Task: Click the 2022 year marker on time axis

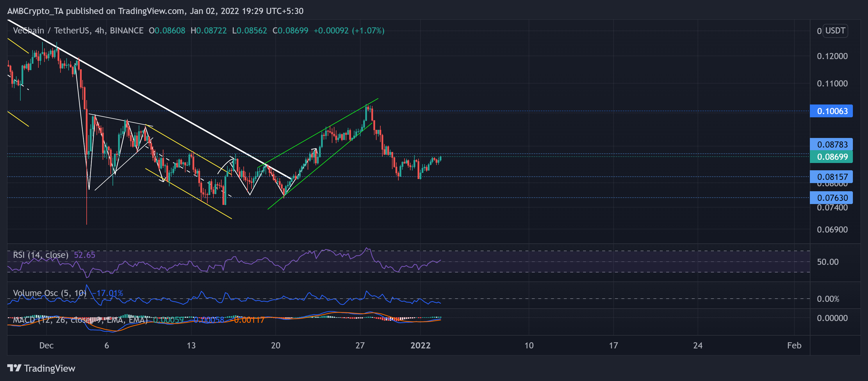Action: coord(420,345)
